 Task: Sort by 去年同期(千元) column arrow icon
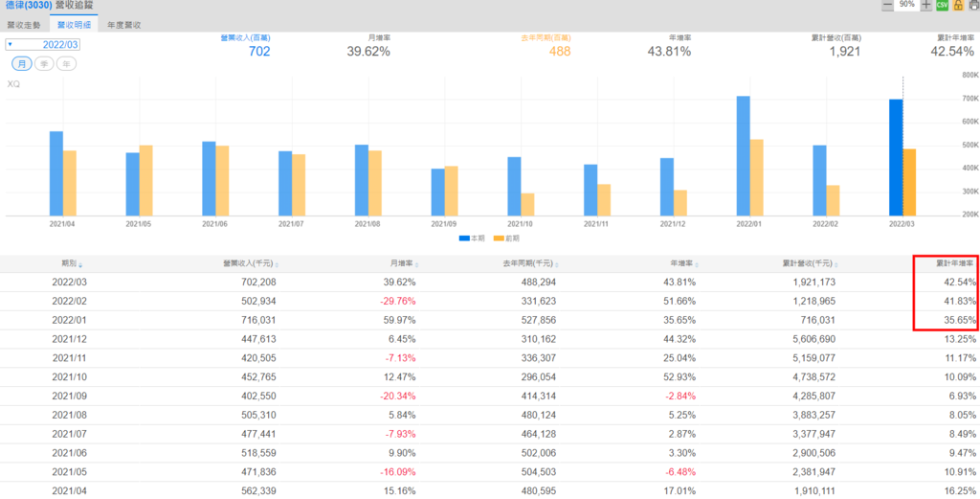tap(557, 265)
